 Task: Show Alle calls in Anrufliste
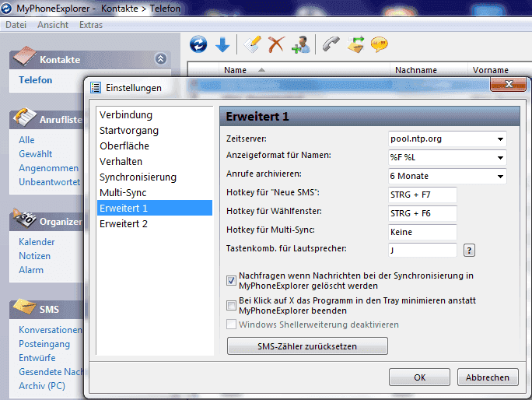[x=26, y=140]
